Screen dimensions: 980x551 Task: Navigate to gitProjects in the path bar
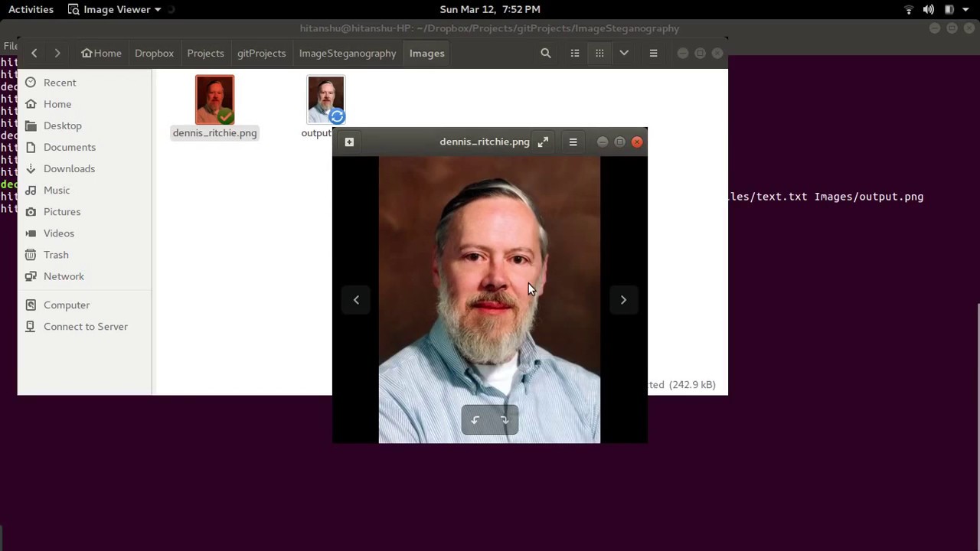(261, 53)
